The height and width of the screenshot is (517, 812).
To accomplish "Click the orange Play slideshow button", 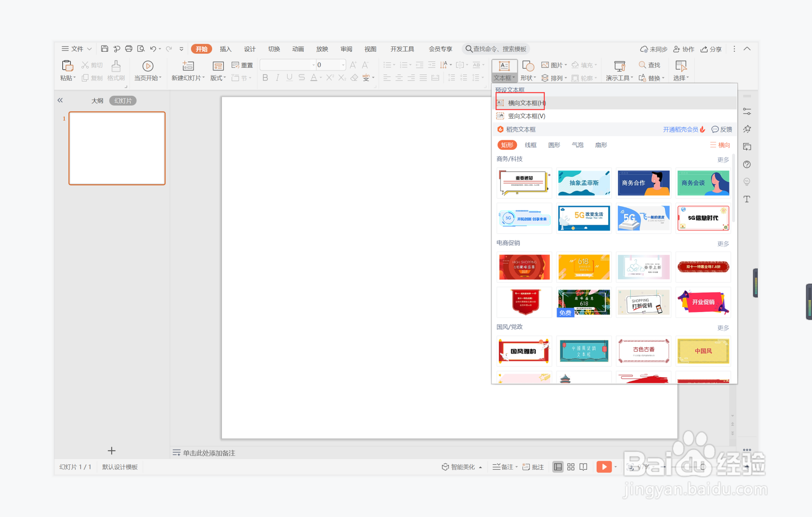I will point(604,467).
